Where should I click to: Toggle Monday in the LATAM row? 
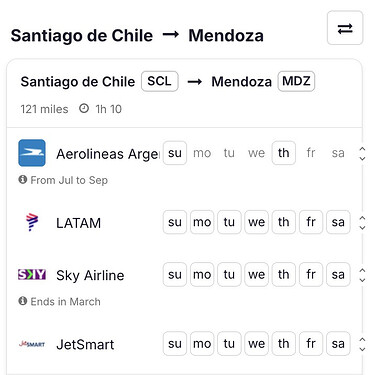point(202,222)
